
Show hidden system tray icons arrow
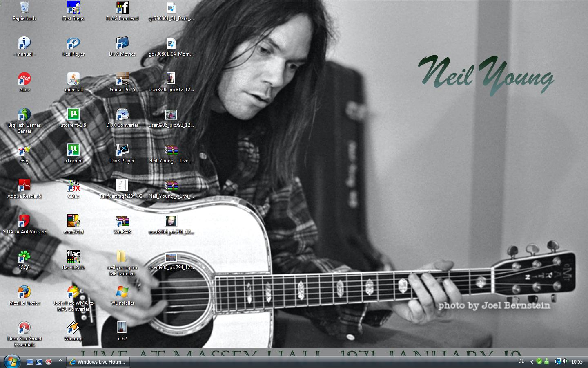(531, 361)
